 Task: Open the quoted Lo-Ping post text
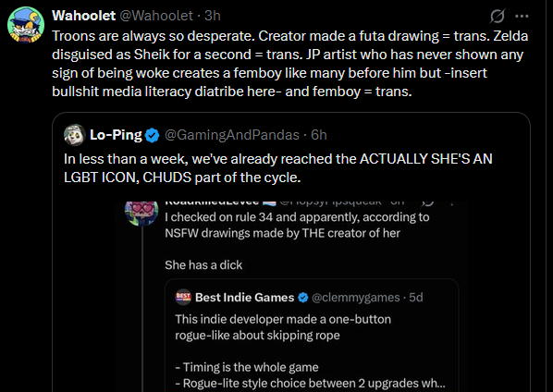pos(278,168)
